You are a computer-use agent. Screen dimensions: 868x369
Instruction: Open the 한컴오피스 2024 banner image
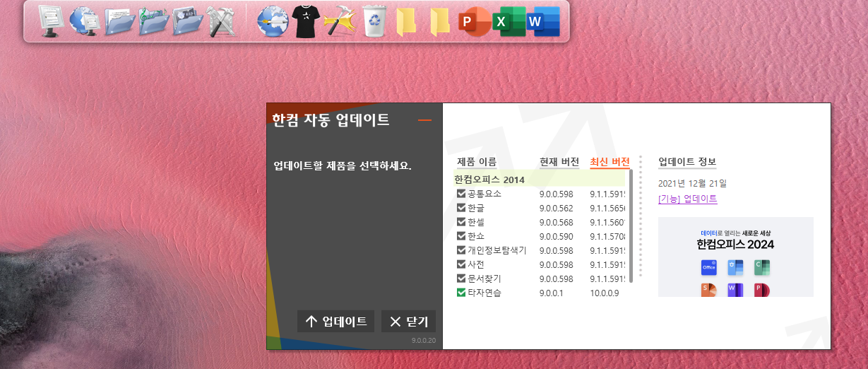pyautogui.click(x=736, y=257)
